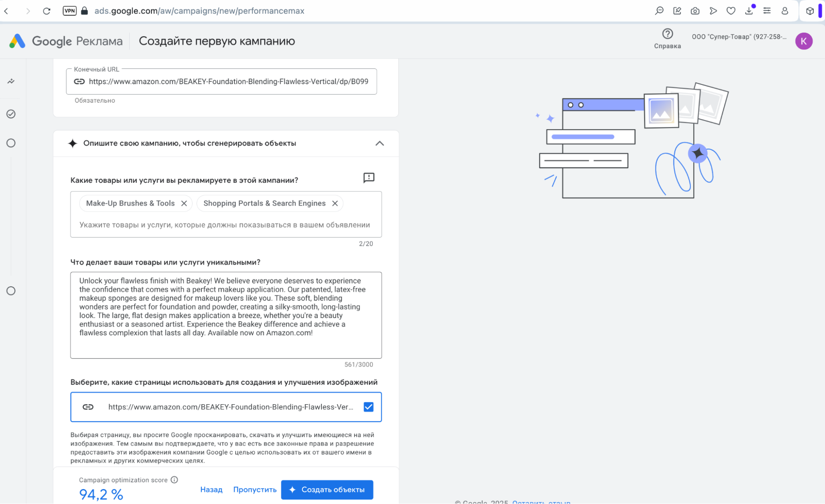Viewport: 825px width, 504px height.
Task: Take a snapshot with the camera icon
Action: click(695, 11)
